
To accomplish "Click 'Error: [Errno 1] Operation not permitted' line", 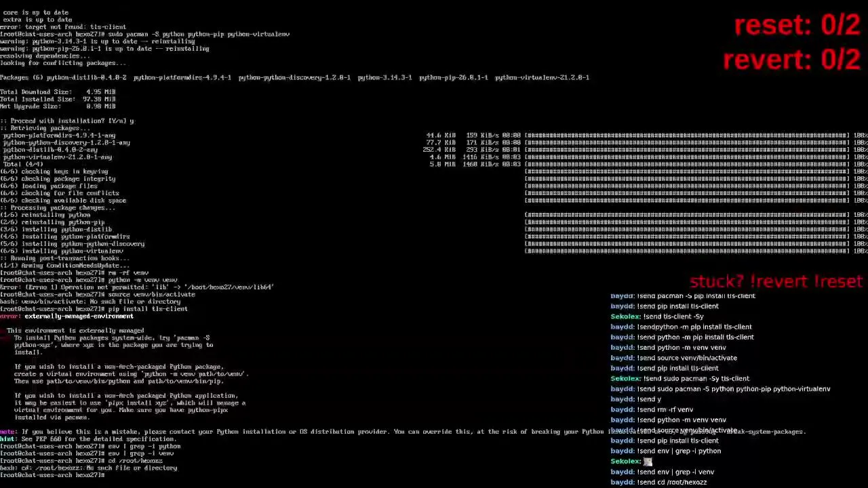I will coord(136,287).
